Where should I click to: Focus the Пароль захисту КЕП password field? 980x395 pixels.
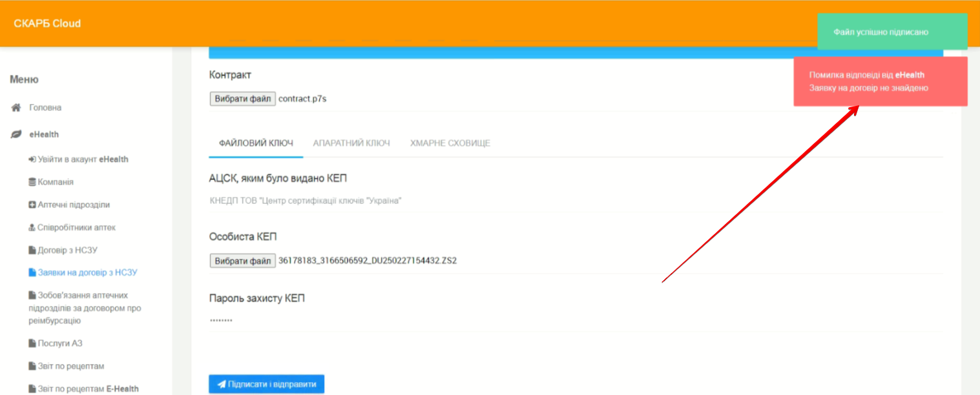tap(575, 320)
